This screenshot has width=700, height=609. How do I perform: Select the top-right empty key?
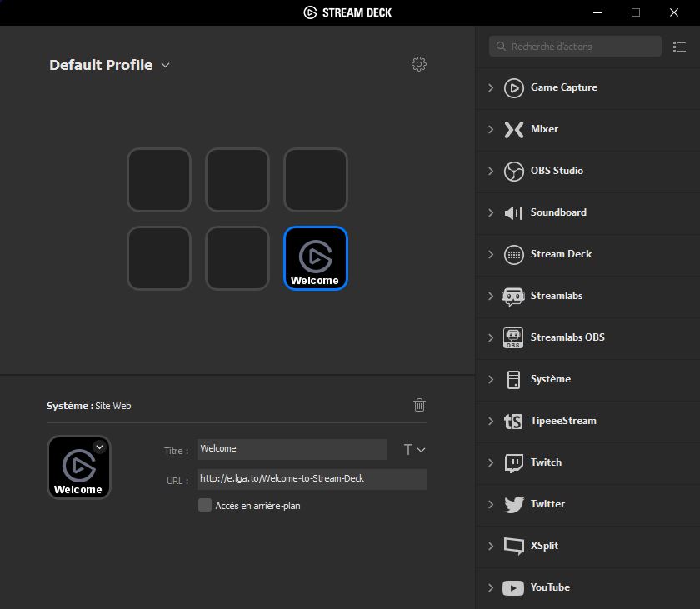316,180
